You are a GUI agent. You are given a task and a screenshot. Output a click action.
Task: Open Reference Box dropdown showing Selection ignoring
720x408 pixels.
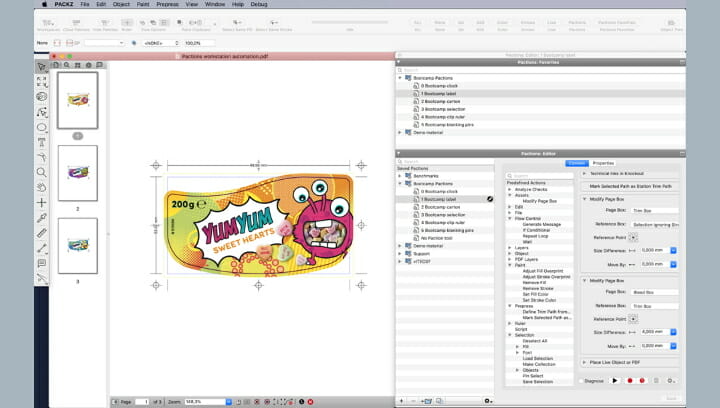coord(654,224)
